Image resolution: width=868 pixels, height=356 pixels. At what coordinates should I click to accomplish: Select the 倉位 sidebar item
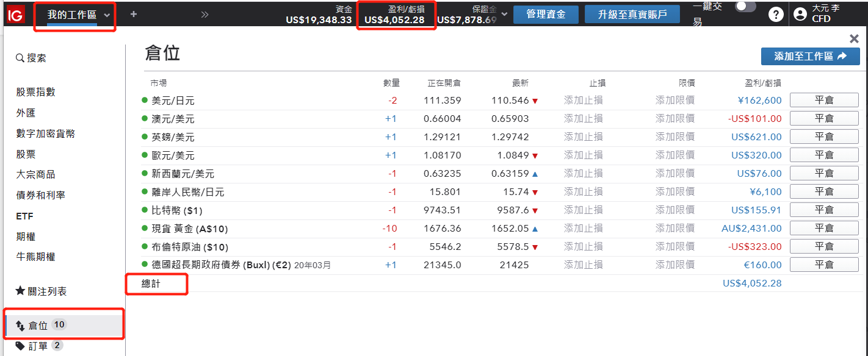[38, 326]
